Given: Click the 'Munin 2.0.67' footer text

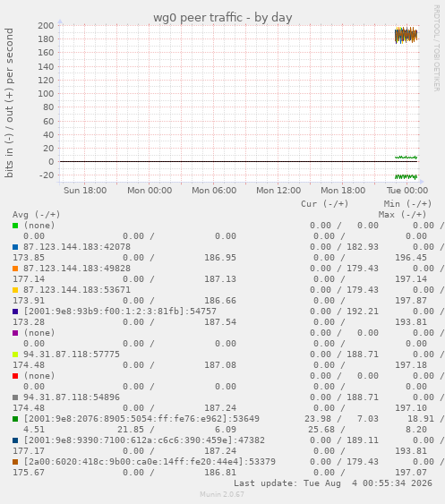Looking at the screenshot, I should pyautogui.click(x=222, y=494).
